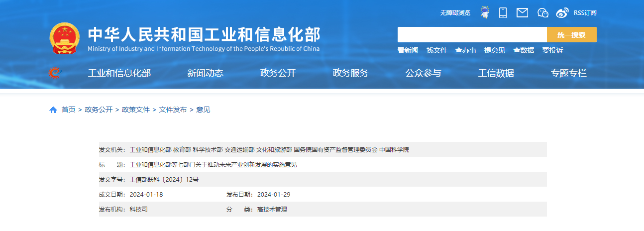Click the Weibo icon in header
Viewport: 644px width, 231px height.
(x=562, y=12)
